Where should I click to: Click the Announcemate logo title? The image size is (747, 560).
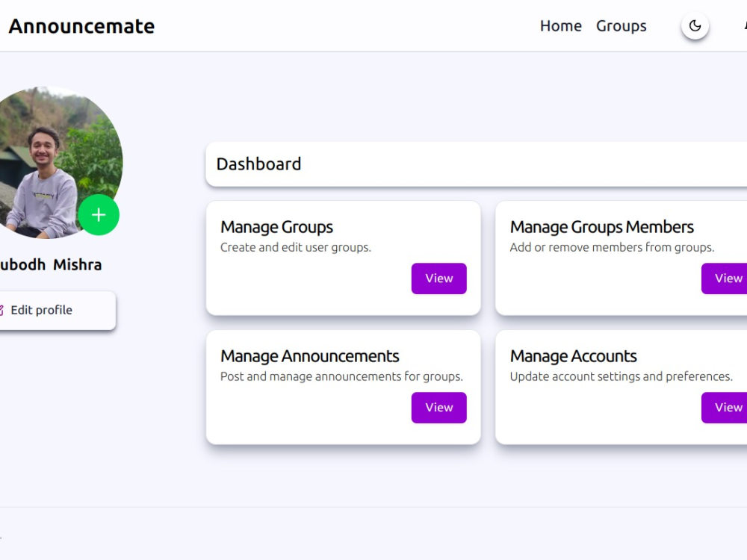tap(81, 26)
